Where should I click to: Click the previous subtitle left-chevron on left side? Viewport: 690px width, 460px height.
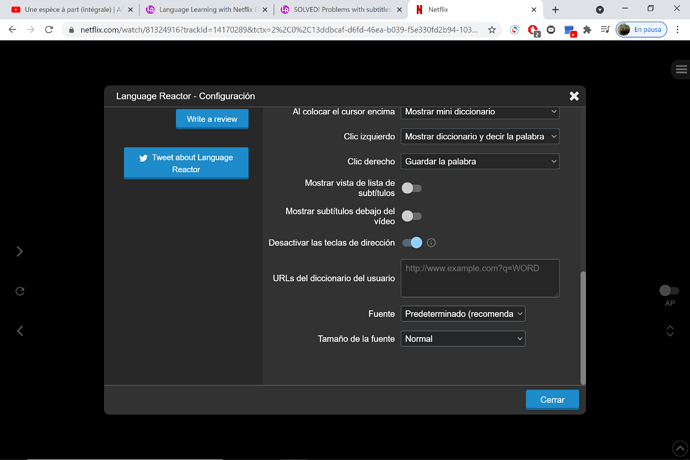20,331
